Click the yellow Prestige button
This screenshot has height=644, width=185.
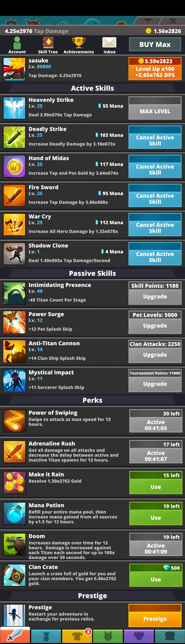pos(155,615)
